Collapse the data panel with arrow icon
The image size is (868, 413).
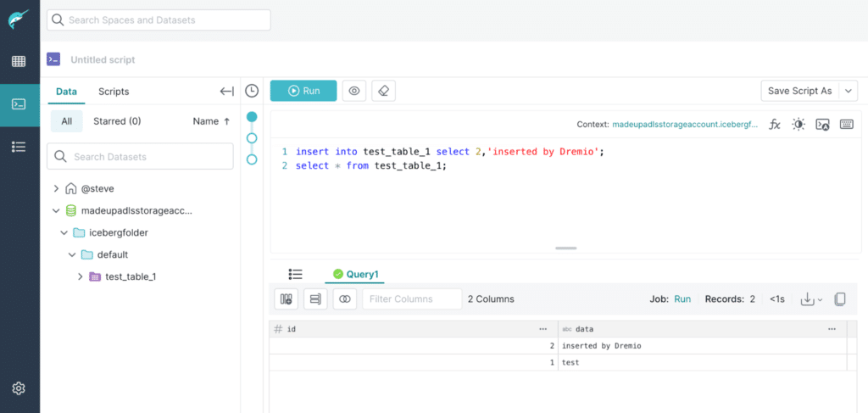coord(227,92)
